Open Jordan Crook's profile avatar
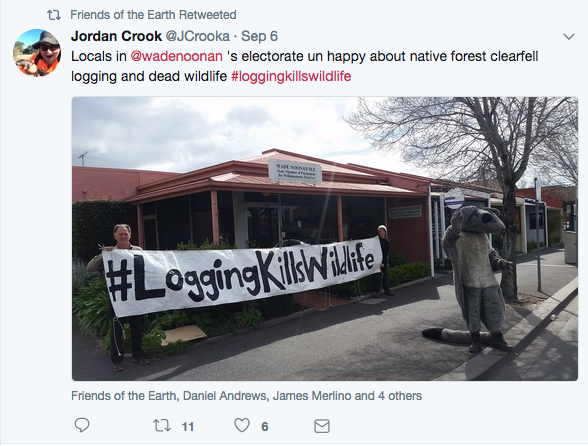The width and height of the screenshot is (588, 446). point(37,53)
